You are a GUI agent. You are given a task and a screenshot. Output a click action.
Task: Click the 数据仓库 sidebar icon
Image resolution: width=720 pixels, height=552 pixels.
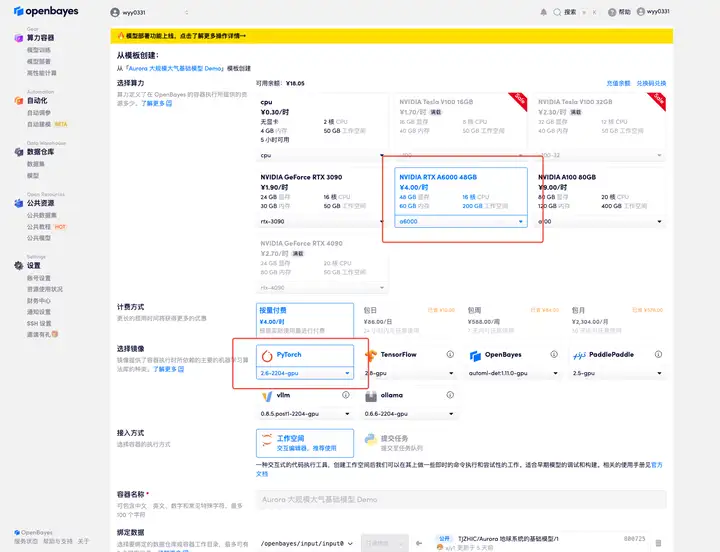(x=18, y=152)
